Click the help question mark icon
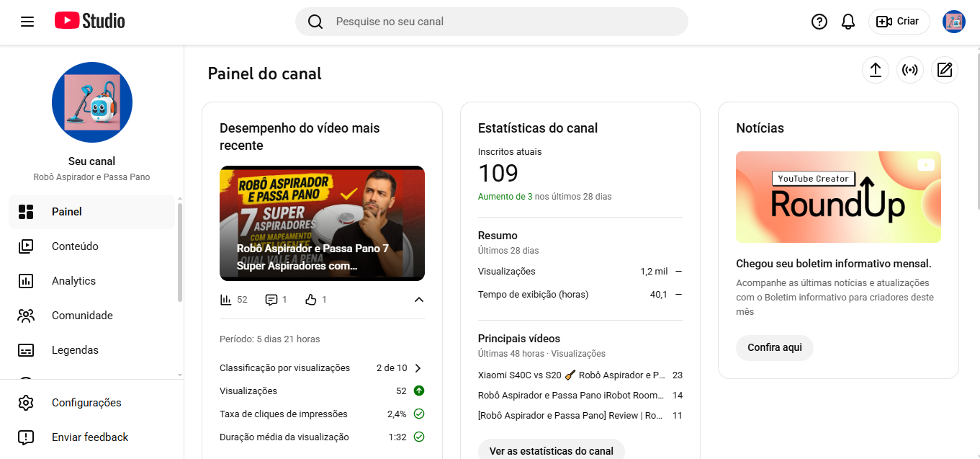980x459 pixels. [819, 22]
